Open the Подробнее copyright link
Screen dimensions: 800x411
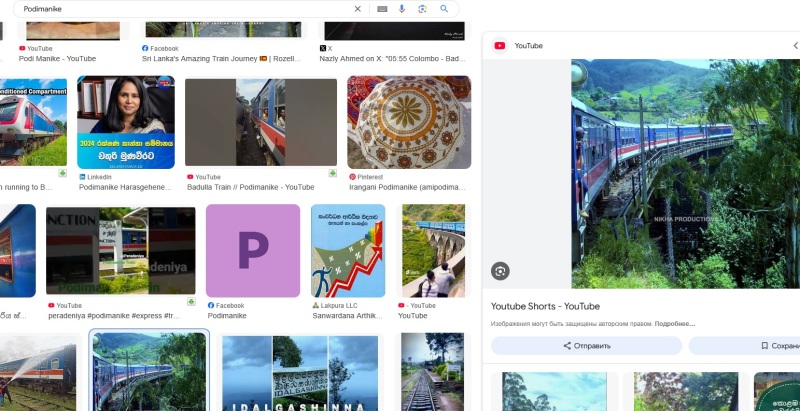(675, 324)
